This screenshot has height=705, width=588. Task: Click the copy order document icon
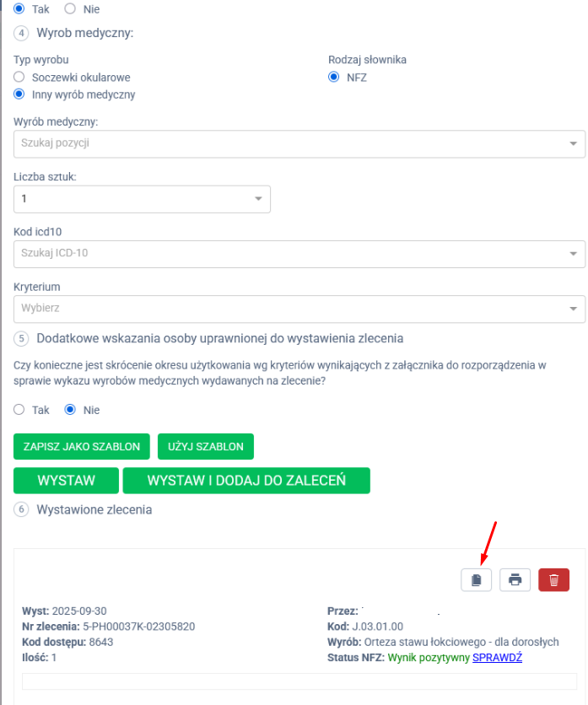point(476,579)
